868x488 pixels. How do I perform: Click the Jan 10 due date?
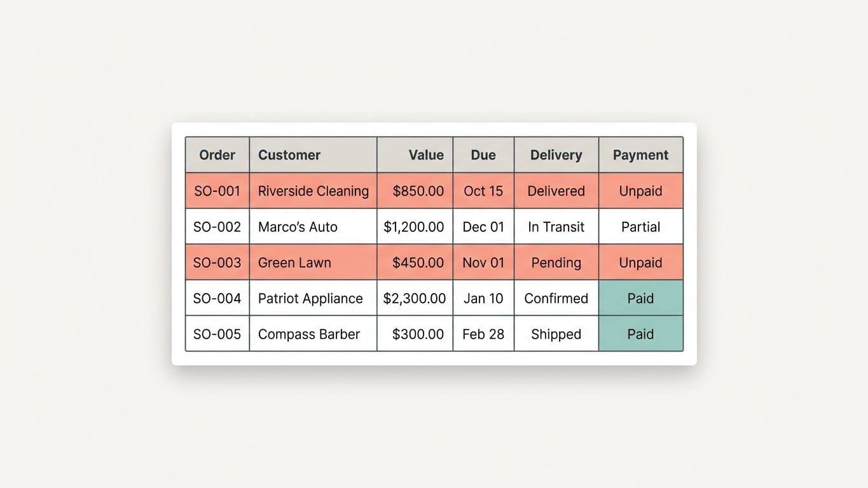pos(483,297)
